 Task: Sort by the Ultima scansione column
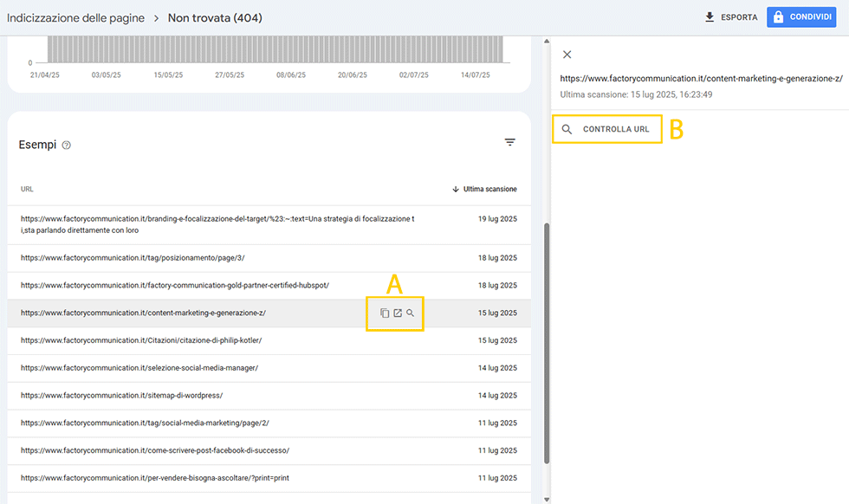(484, 189)
